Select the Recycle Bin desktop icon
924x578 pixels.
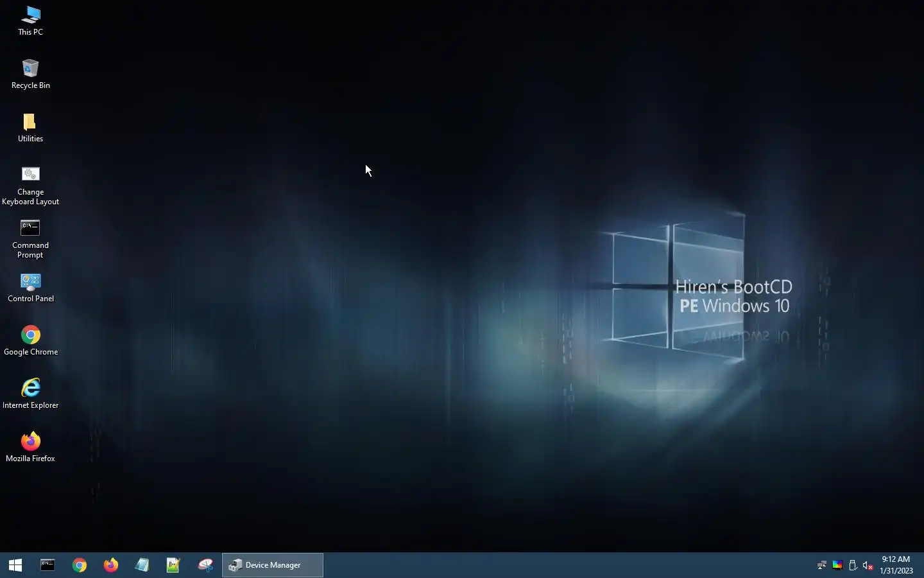30,74
